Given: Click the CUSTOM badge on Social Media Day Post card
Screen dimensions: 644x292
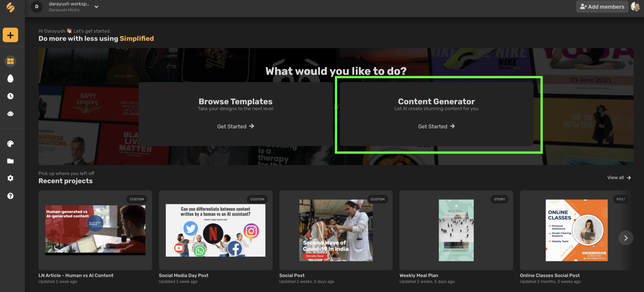Looking at the screenshot, I should pos(257,199).
